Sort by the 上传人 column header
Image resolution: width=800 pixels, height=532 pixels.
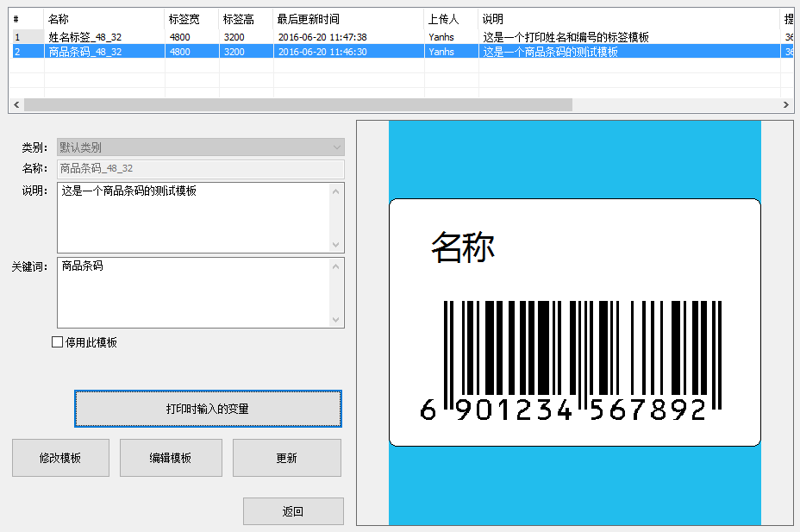tap(452, 19)
